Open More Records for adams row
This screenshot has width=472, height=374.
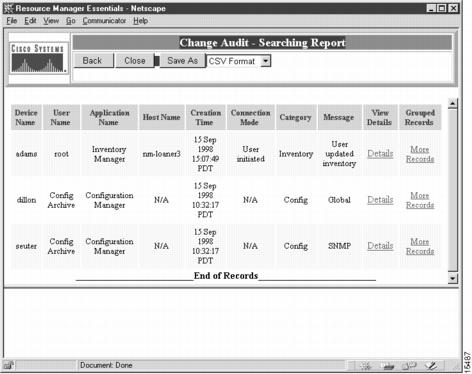point(420,154)
